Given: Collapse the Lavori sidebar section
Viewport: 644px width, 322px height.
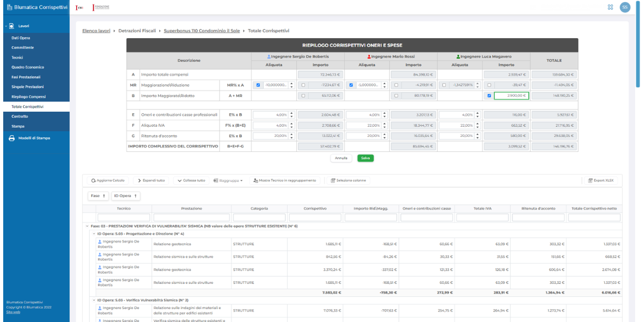Looking at the screenshot, I should point(5,26).
